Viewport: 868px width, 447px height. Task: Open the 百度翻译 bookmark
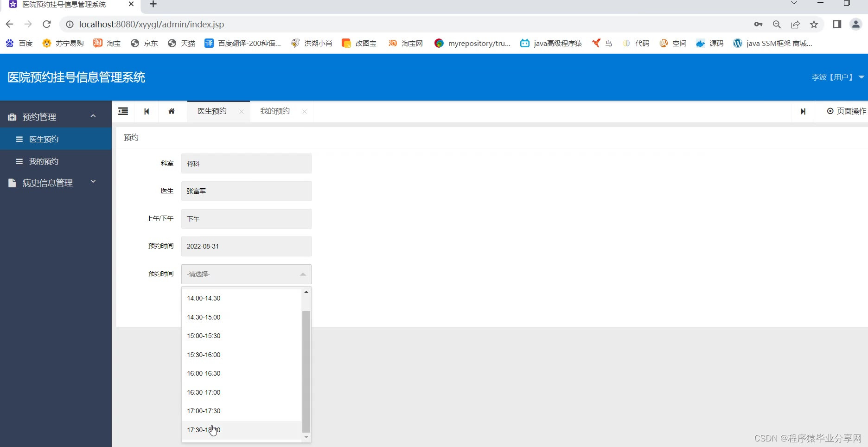[x=243, y=43]
